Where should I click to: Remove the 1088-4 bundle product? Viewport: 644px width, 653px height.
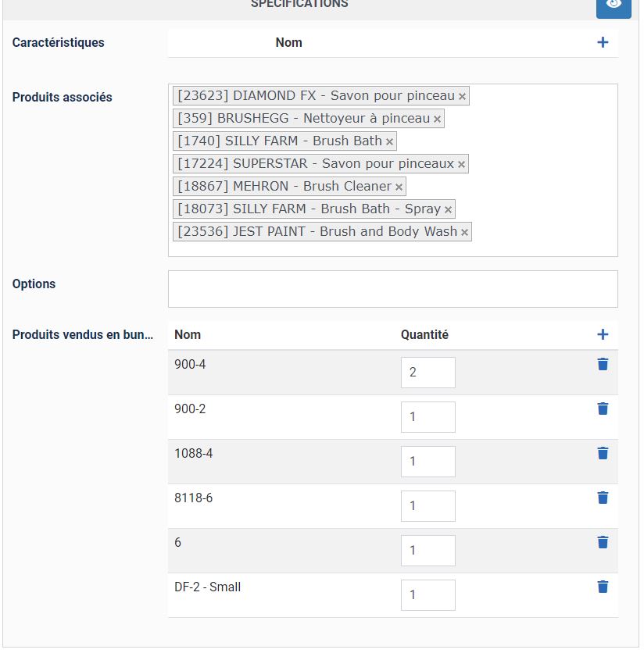click(x=603, y=454)
